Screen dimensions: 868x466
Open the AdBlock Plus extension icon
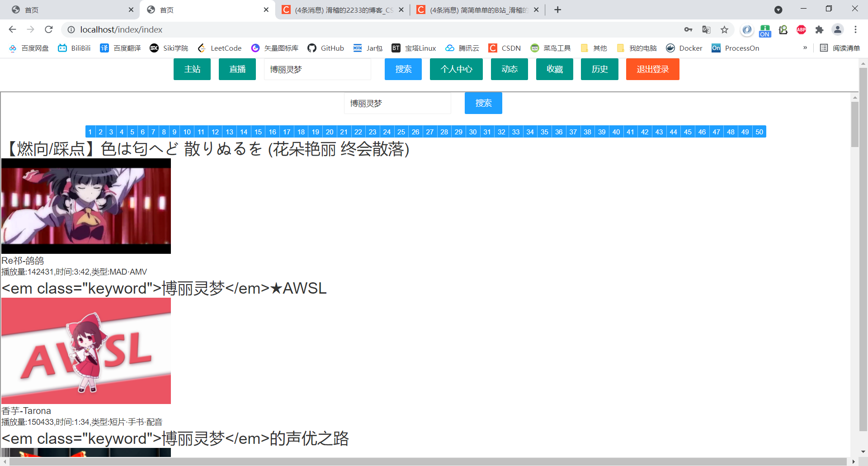801,29
